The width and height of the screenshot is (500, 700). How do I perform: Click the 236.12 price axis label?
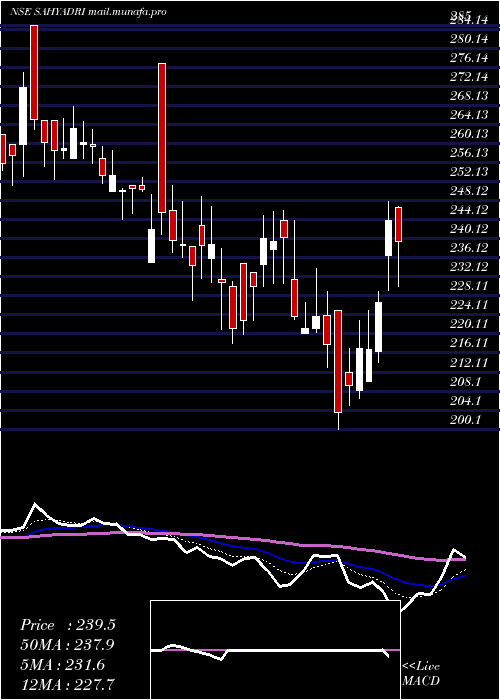pyautogui.click(x=469, y=248)
